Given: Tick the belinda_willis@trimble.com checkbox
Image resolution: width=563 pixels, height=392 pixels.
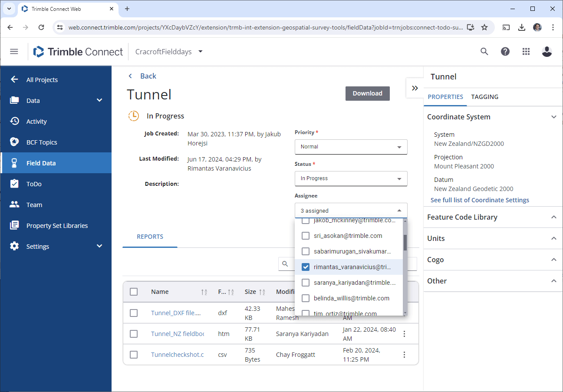Looking at the screenshot, I should [x=306, y=298].
